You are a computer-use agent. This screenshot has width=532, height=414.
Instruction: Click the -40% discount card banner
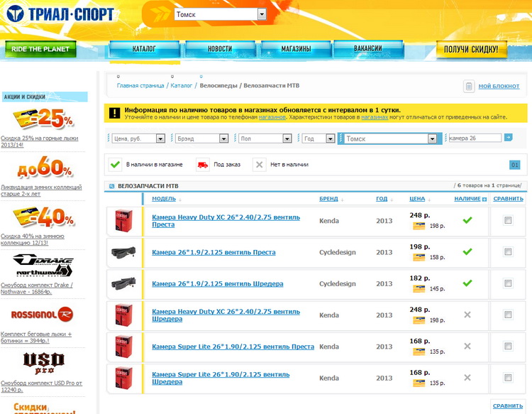(x=43, y=217)
